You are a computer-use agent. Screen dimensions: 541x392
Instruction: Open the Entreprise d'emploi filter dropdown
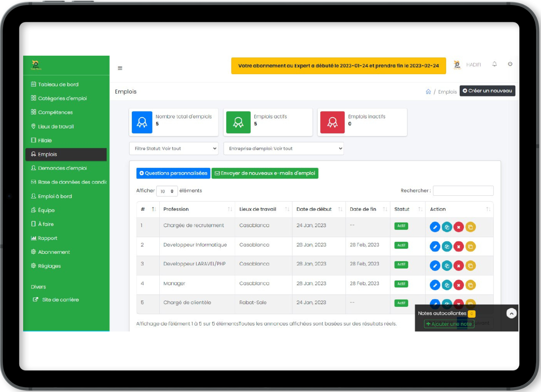coord(283,148)
